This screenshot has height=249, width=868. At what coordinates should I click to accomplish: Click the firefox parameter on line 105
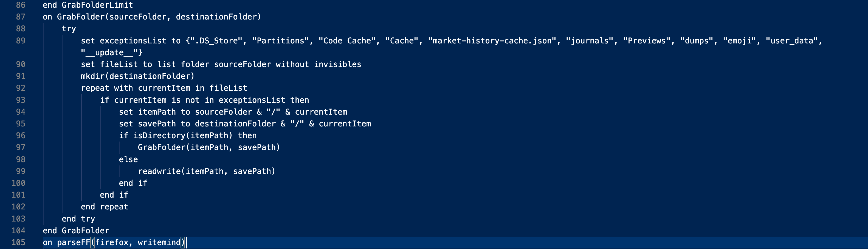[112, 242]
